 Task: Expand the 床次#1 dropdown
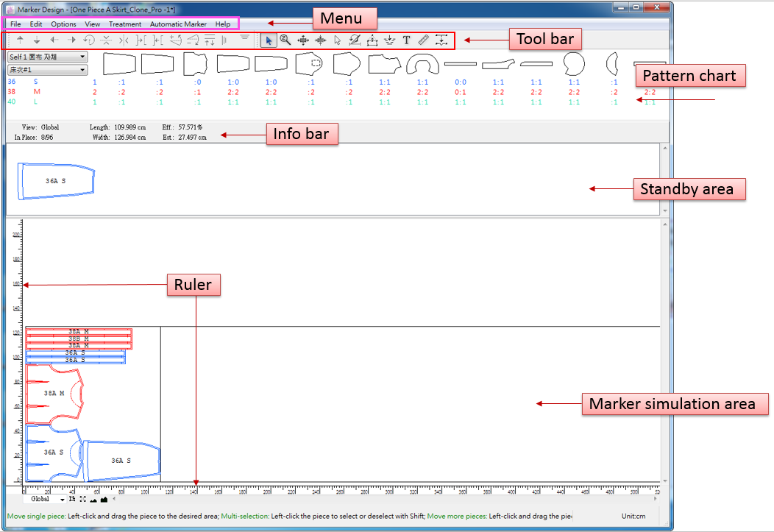coord(47,69)
